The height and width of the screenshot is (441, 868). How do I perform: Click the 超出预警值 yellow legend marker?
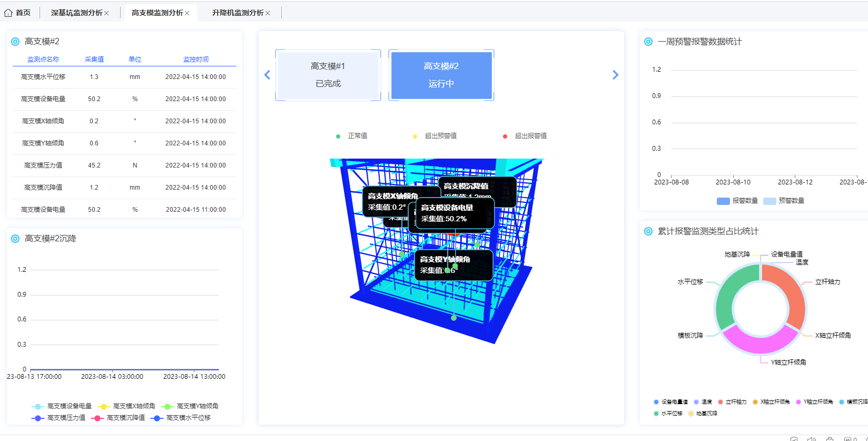(x=415, y=136)
